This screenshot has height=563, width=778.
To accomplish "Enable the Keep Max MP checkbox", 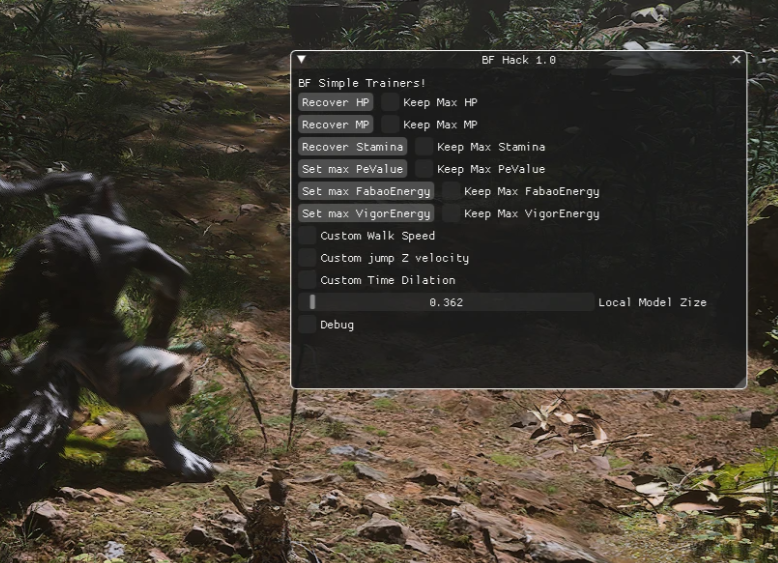I will pyautogui.click(x=390, y=125).
